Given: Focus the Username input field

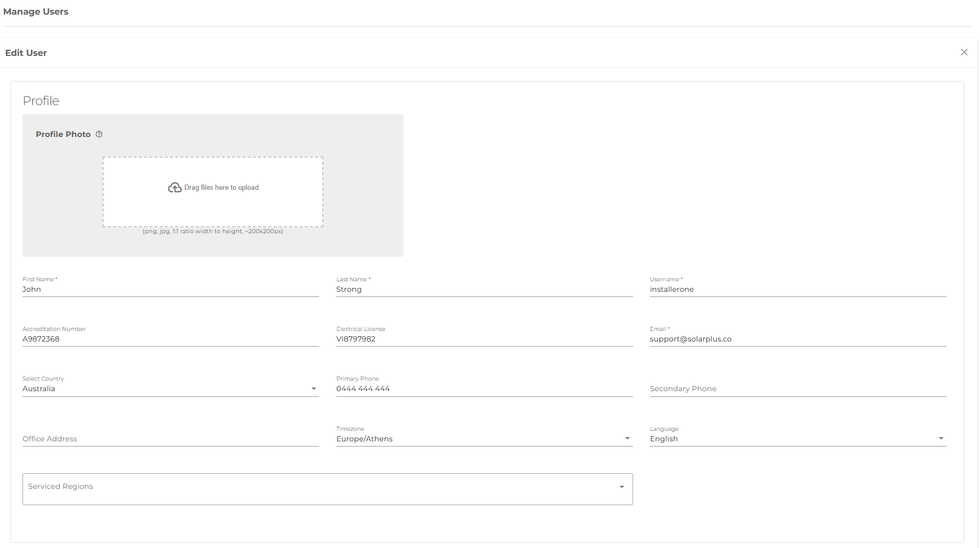Looking at the screenshot, I should pyautogui.click(x=797, y=289).
